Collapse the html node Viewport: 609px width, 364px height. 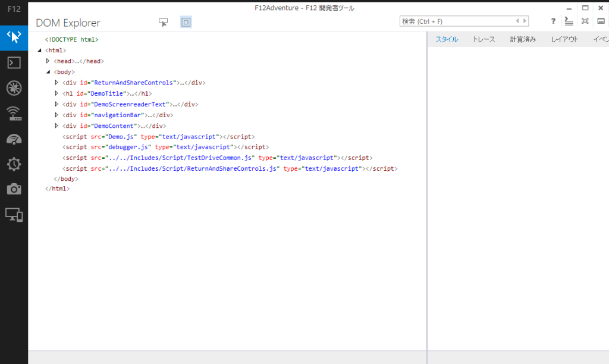(x=40, y=50)
